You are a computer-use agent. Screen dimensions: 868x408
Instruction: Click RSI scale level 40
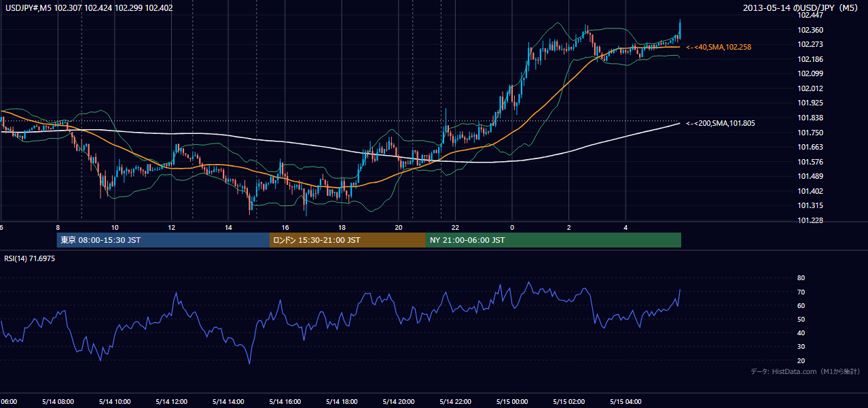pos(801,333)
